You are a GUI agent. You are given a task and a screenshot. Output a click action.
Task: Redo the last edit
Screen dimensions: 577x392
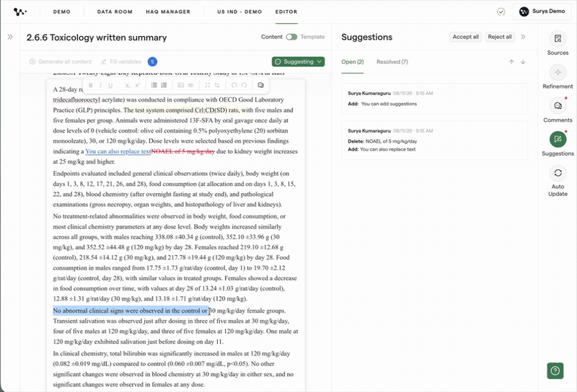pos(244,85)
